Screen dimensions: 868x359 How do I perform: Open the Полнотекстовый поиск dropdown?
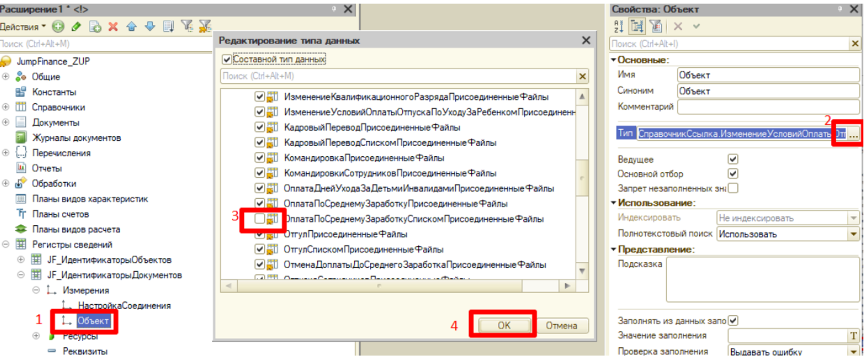854,234
